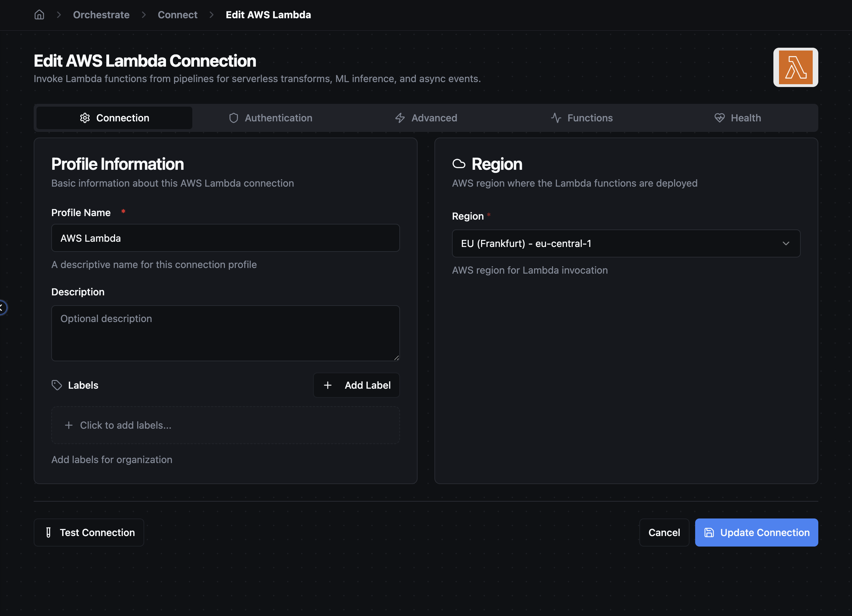Expand the collapsed sidebar toggle
Viewport: 852px width, 616px height.
click(x=2, y=308)
